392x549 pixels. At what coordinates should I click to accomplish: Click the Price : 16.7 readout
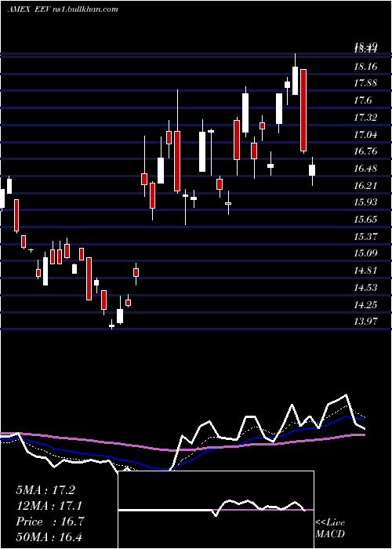49,522
